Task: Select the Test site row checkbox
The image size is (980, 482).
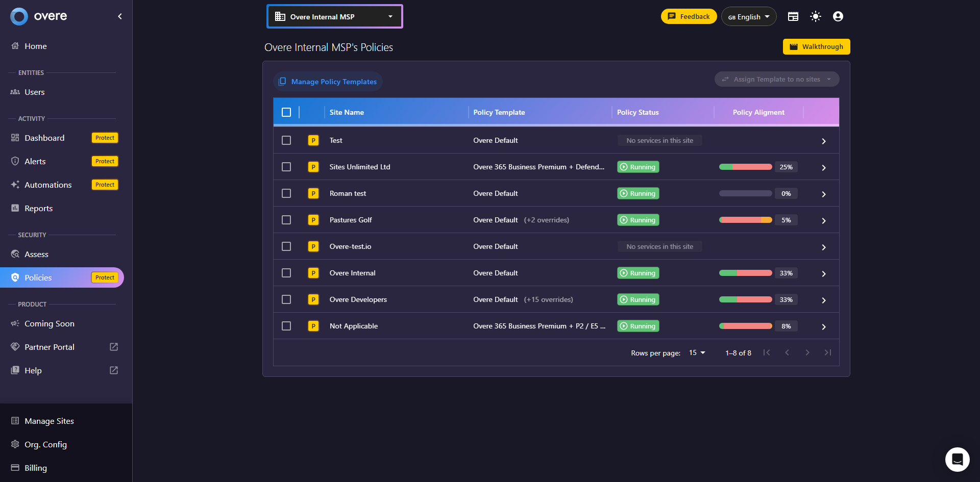Action: [x=286, y=140]
